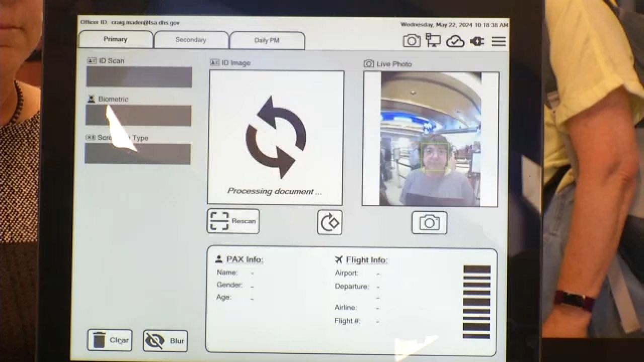
Task: Click the camera icon in the top toolbar
Action: pos(412,41)
